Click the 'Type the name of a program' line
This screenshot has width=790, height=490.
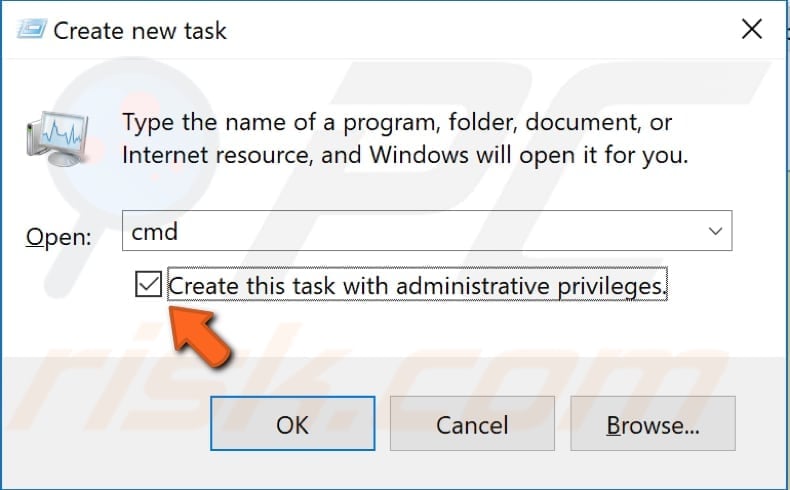click(x=397, y=124)
